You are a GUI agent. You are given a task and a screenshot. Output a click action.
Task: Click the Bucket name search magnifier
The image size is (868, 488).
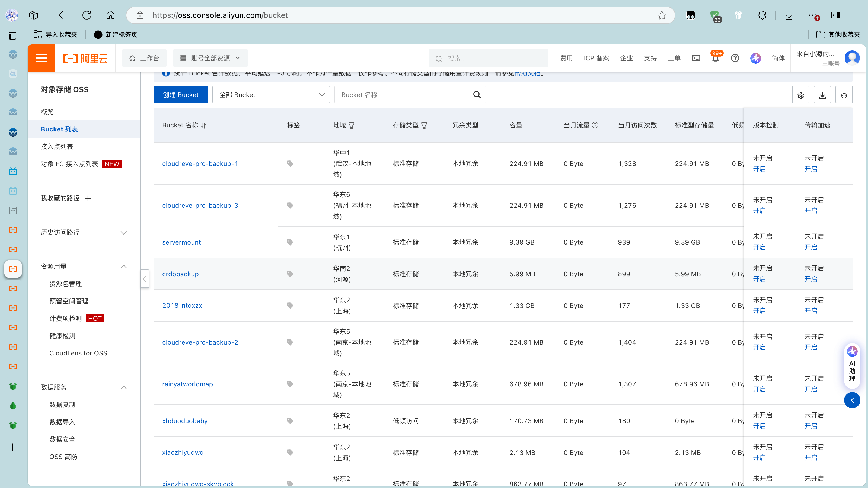[x=477, y=95]
